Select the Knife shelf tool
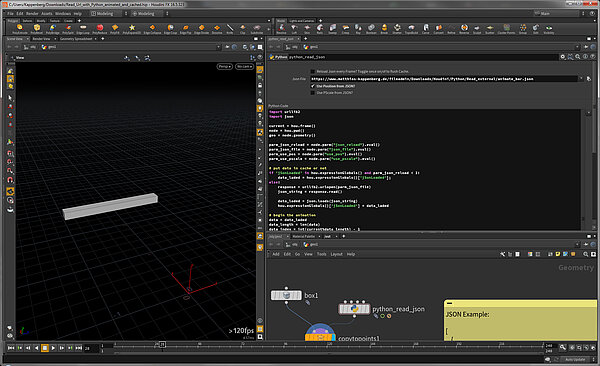 (x=230, y=29)
